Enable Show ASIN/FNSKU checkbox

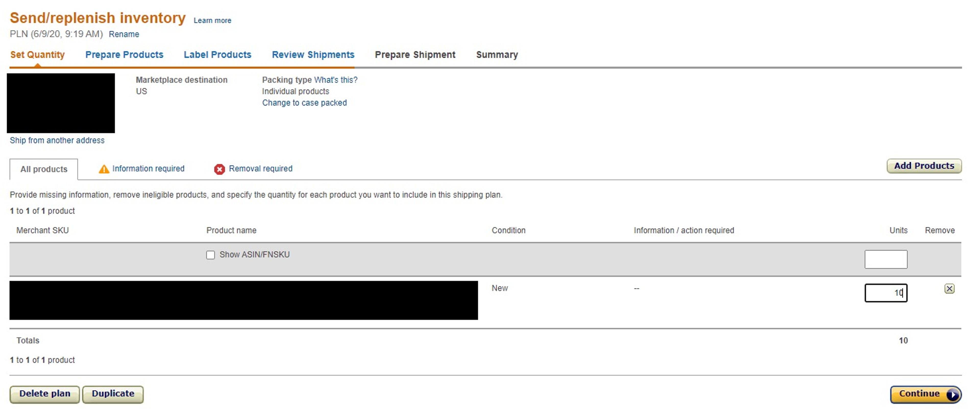tap(210, 255)
